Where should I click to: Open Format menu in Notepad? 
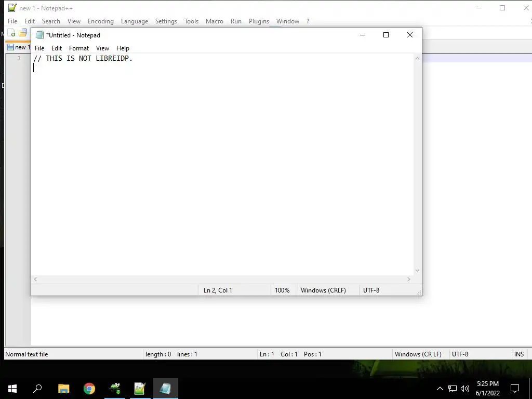79,48
